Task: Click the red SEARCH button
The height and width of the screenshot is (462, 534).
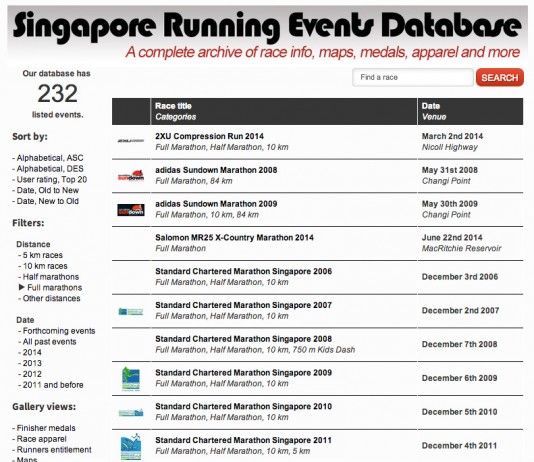Action: pos(500,77)
